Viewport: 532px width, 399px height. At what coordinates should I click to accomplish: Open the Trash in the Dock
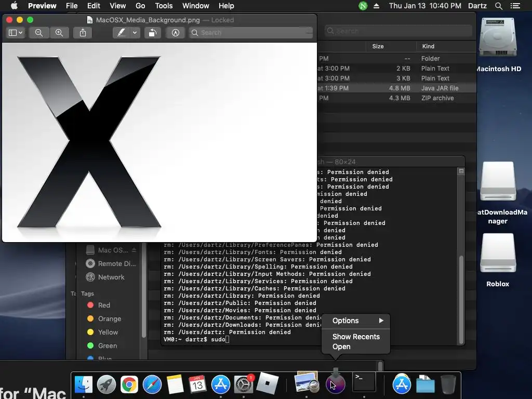click(448, 384)
